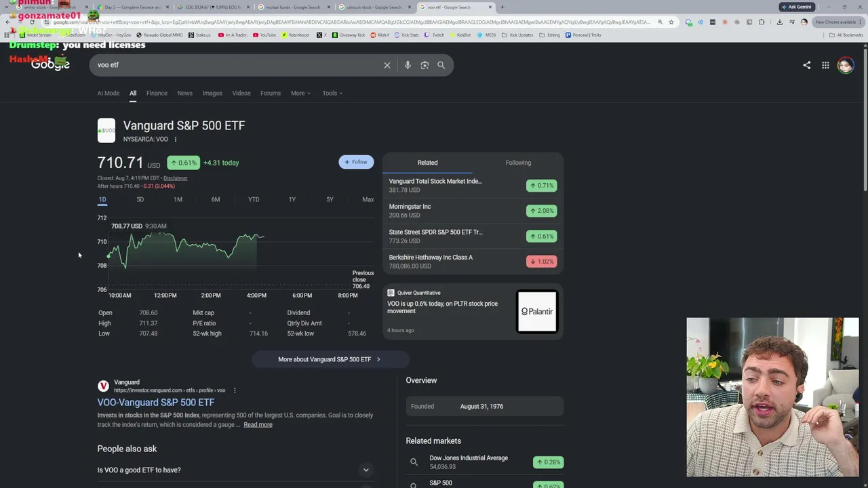868x488 pixels.
Task: Open Morningstar Inc related stock
Action: pos(473,211)
